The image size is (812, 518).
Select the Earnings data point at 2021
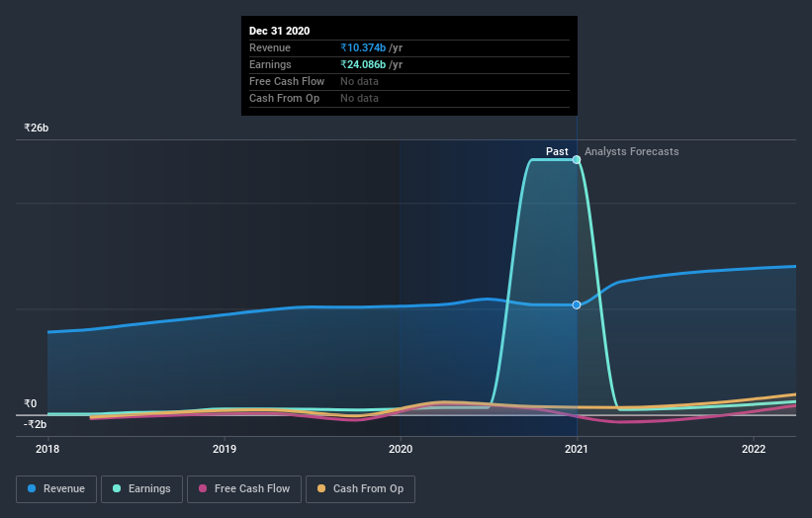coord(577,159)
